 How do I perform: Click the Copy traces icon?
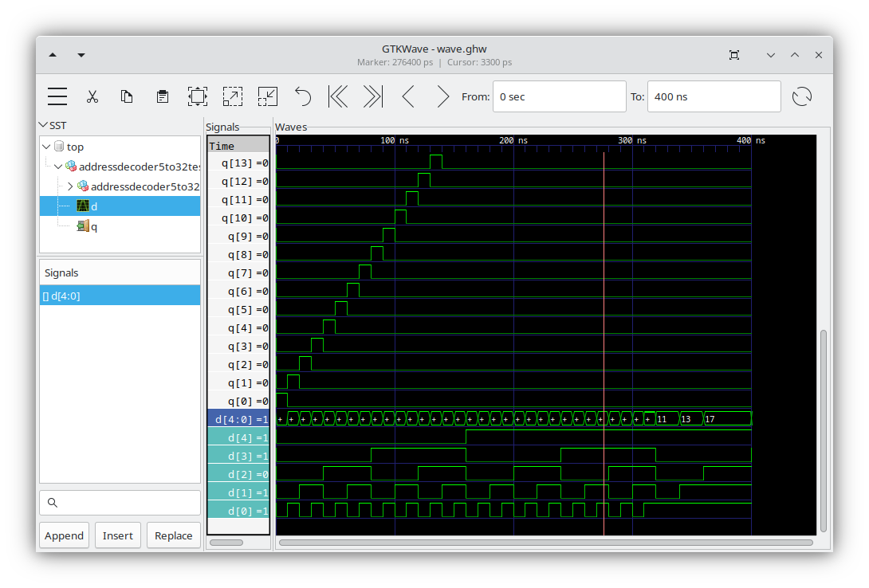[127, 96]
